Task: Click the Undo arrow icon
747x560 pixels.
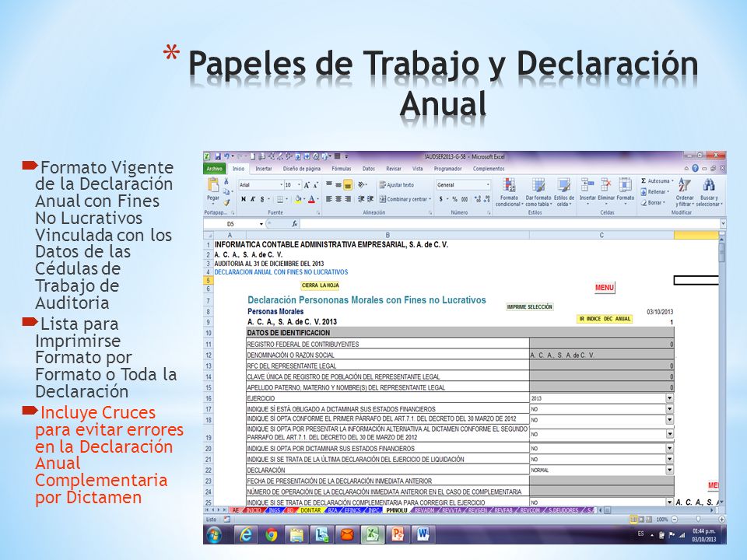Action: (226, 156)
